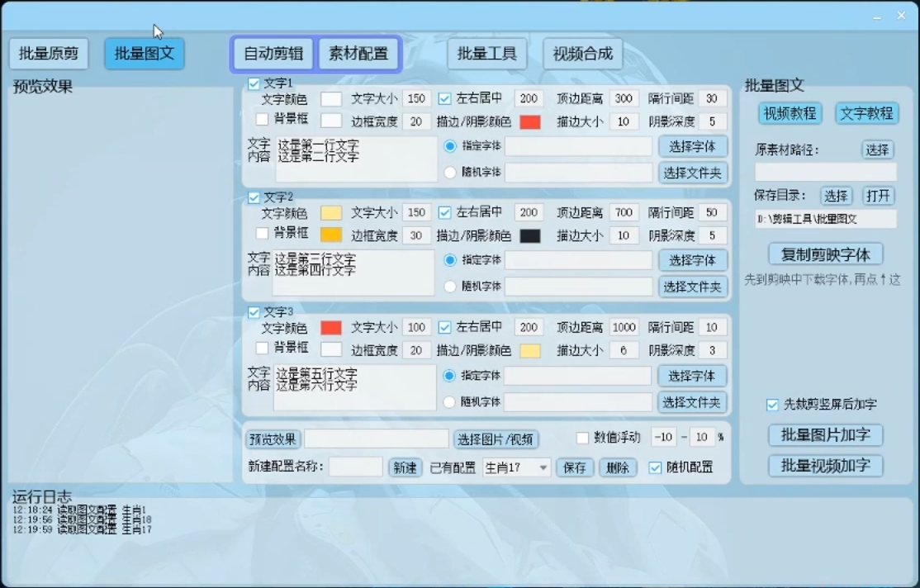This screenshot has height=588, width=920.
Task: Enable the 数值浮动 checkbox
Action: tap(582, 438)
